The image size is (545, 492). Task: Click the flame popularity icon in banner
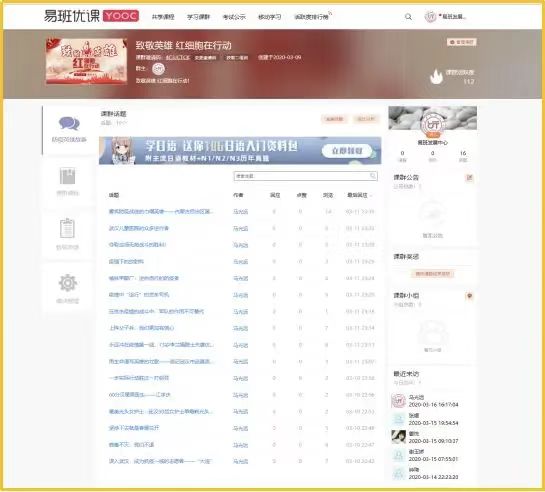436,77
